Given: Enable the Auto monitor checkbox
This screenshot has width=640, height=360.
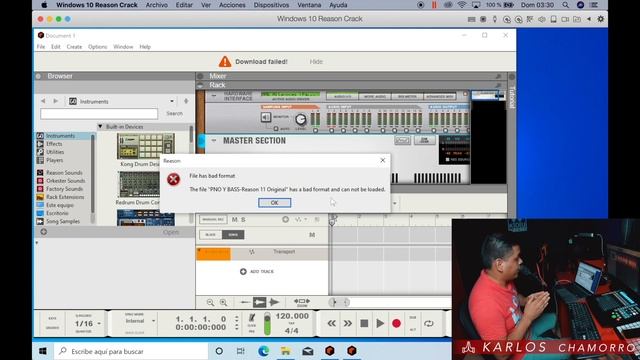Looking at the screenshot, I should click(276, 129).
